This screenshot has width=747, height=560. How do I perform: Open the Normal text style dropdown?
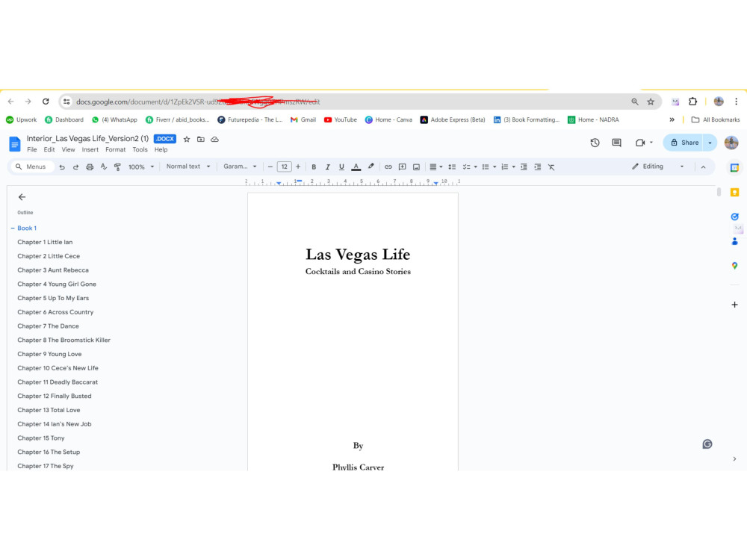coord(187,167)
